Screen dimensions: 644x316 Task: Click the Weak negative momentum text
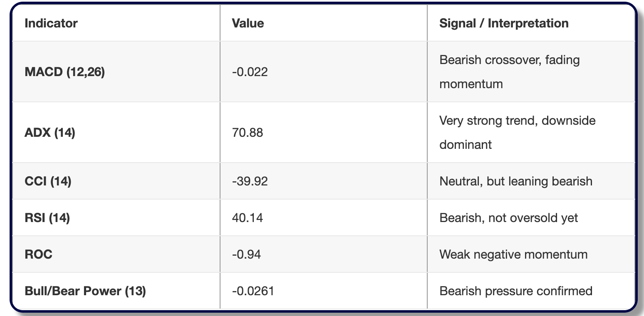point(513,254)
